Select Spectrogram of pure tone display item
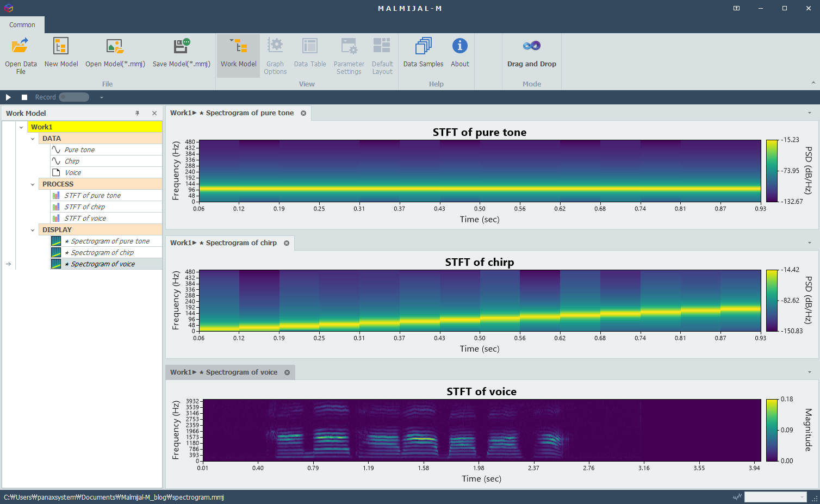Viewport: 820px width, 504px height. click(x=106, y=241)
